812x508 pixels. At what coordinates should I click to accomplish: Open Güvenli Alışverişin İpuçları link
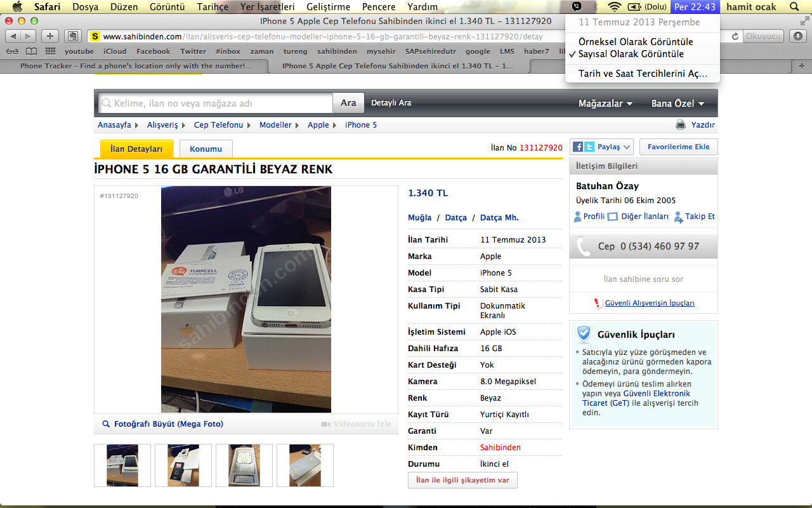tap(650, 303)
